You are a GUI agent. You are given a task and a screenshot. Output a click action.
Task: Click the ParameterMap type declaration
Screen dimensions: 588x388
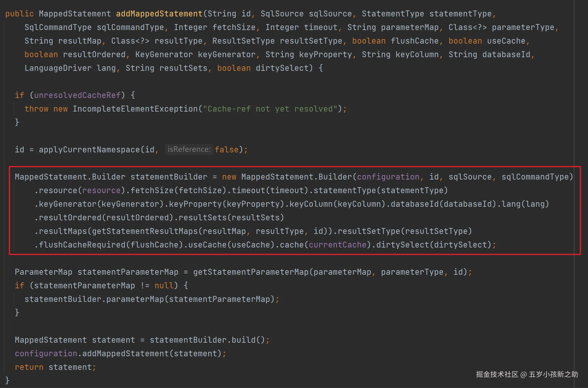tap(43, 272)
